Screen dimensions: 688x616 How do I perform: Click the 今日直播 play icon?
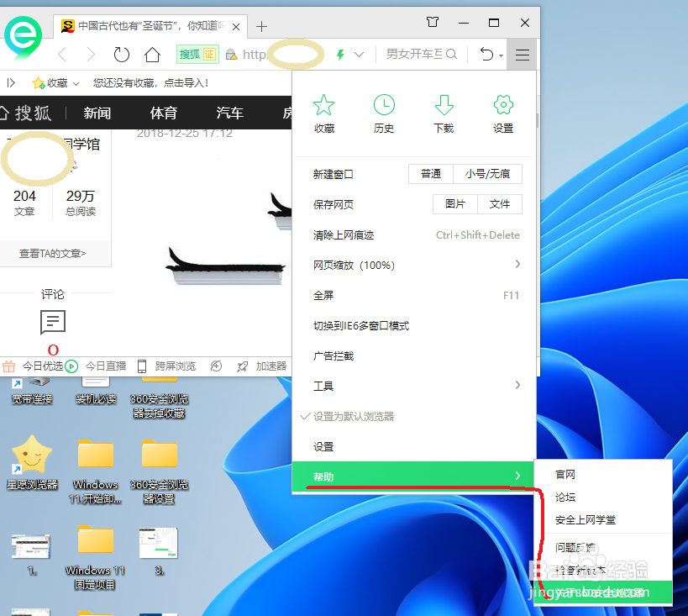coord(71,366)
